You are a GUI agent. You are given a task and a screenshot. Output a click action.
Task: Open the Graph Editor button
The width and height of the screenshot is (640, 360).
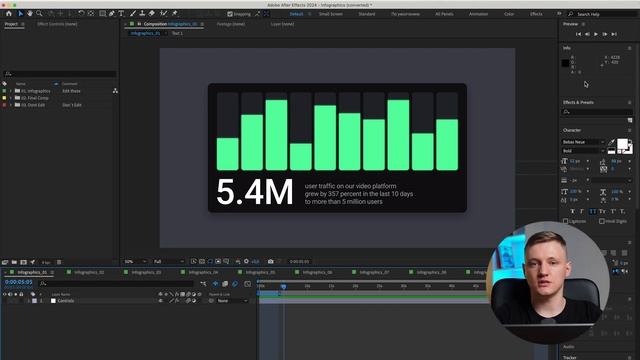click(247, 284)
